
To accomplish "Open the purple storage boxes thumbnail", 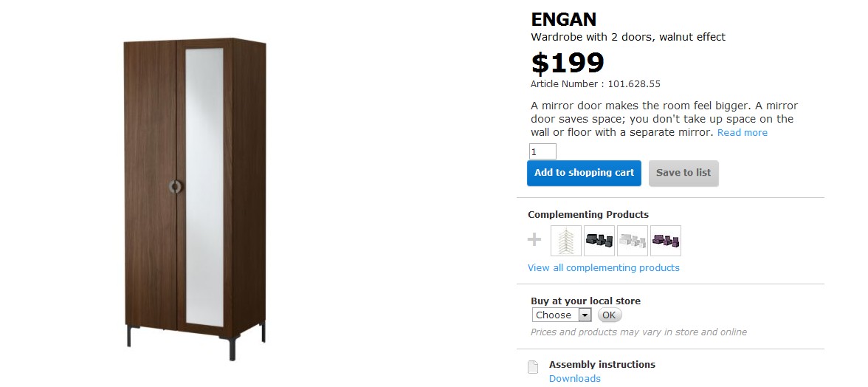I will coord(665,241).
